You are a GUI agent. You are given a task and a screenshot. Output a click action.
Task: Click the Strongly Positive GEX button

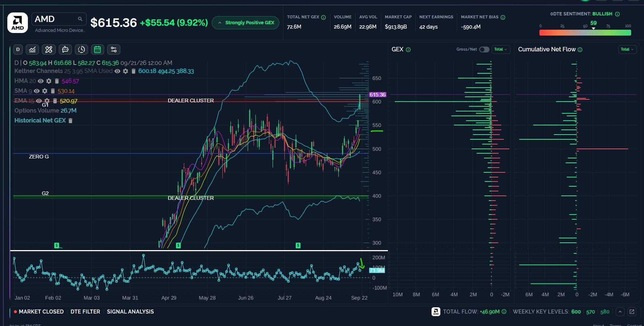point(245,23)
